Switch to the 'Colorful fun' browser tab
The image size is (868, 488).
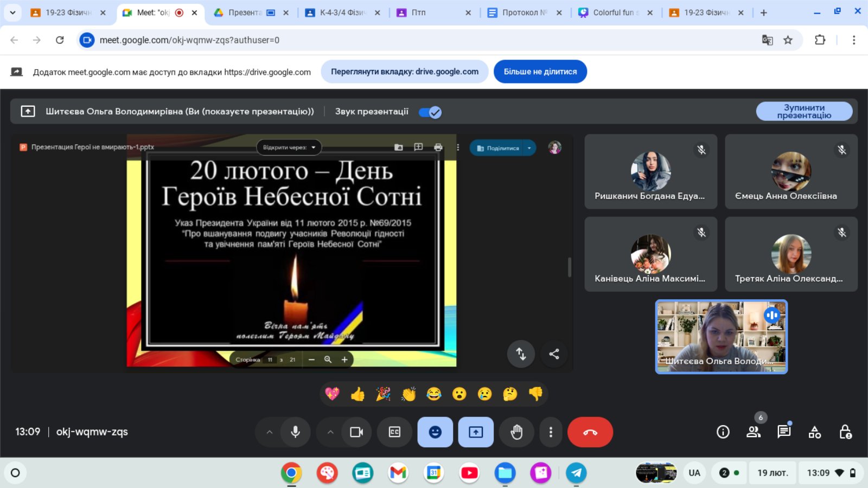[x=615, y=12]
